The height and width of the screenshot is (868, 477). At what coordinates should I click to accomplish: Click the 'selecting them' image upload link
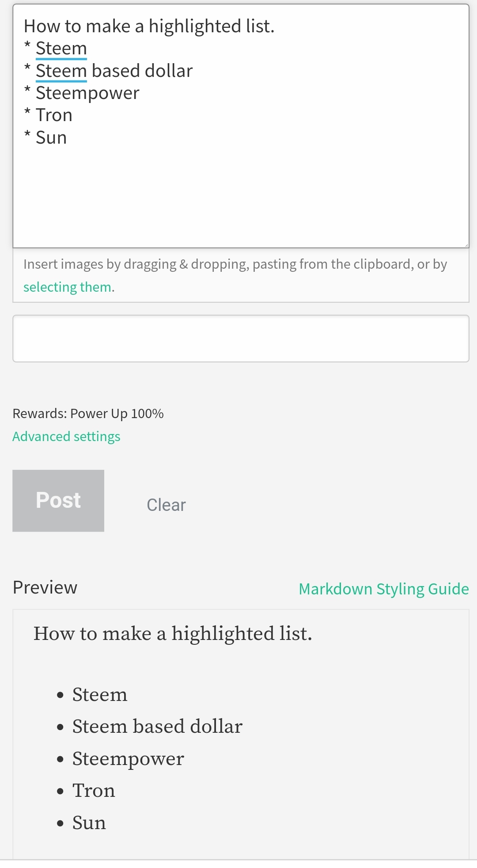[67, 287]
